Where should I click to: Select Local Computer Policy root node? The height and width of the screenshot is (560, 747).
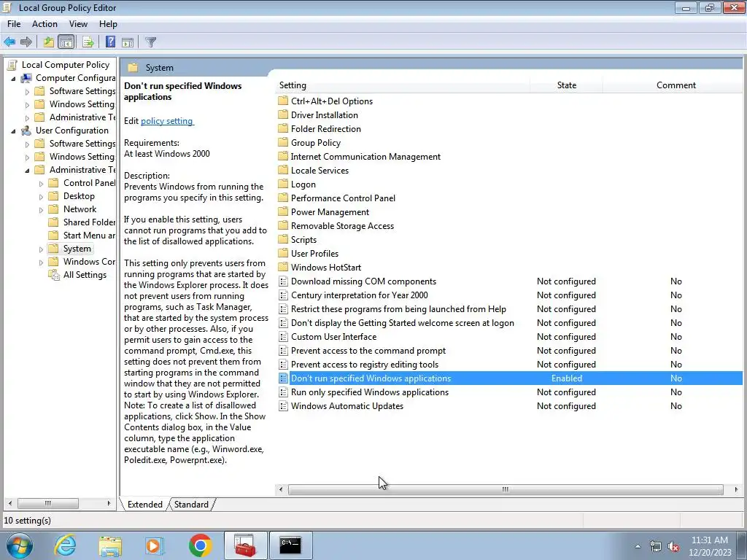(x=65, y=65)
